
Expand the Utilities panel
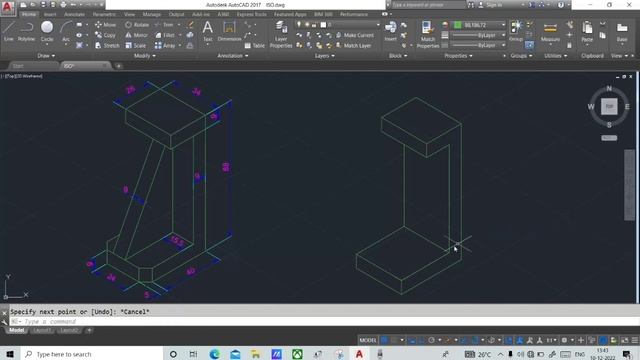coord(556,56)
